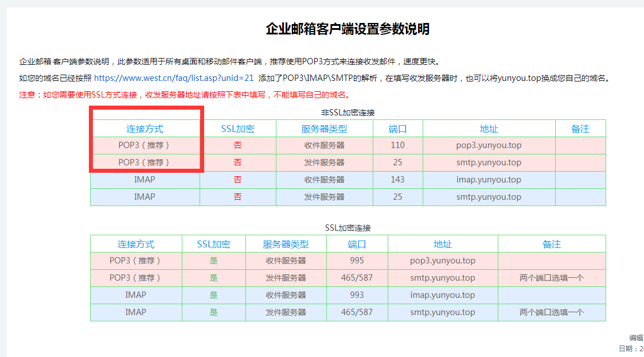The height and width of the screenshot is (357, 644).
Task: Click green 是 in the port 993 row
Action: (x=213, y=295)
